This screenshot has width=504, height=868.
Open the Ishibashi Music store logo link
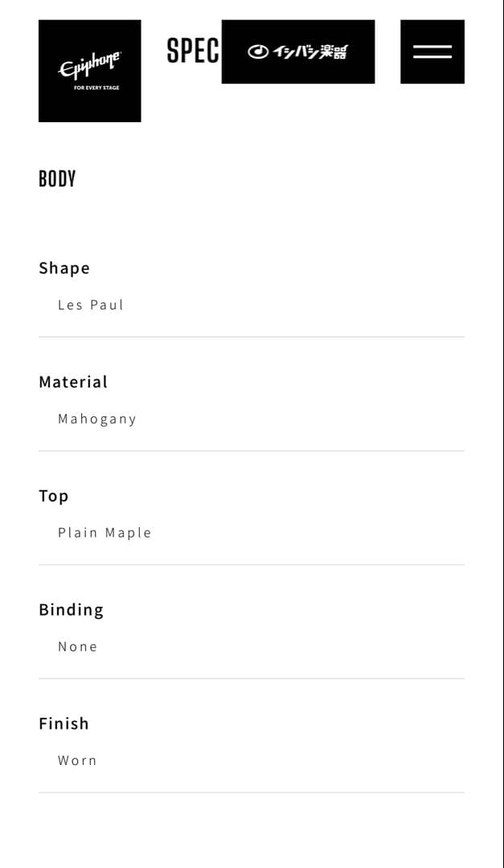pyautogui.click(x=298, y=51)
